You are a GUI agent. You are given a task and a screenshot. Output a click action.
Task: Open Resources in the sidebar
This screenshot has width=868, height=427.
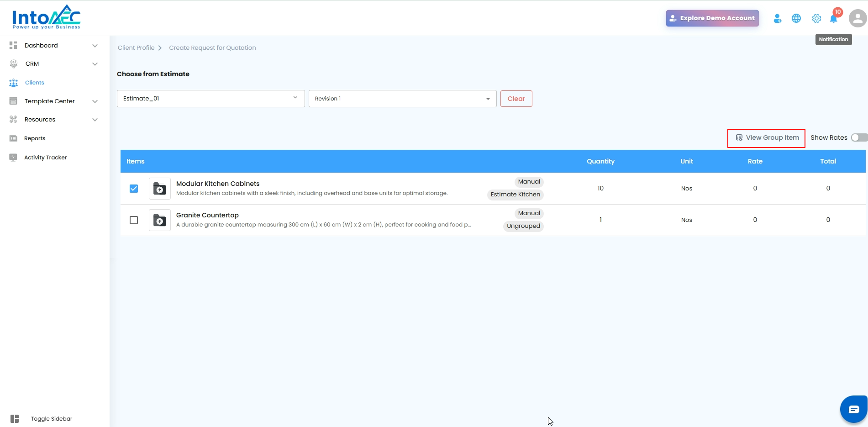click(x=40, y=120)
